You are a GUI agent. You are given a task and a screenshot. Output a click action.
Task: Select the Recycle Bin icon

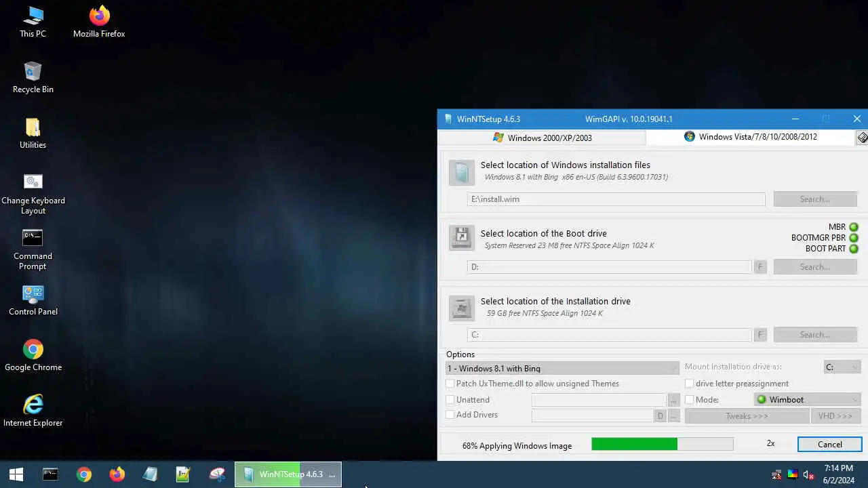[x=33, y=77]
